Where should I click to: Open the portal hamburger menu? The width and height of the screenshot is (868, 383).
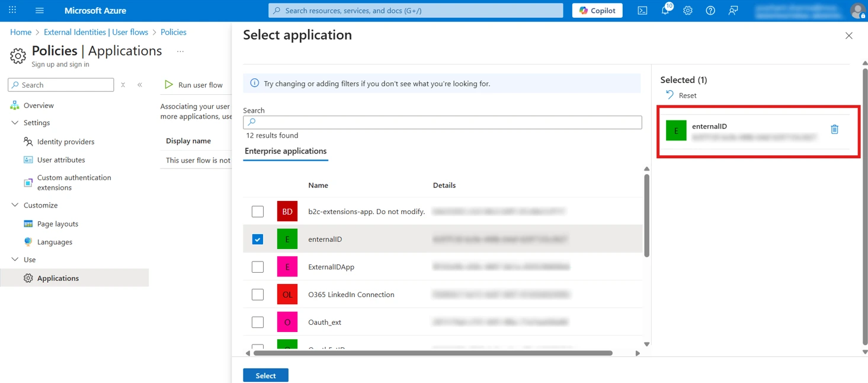pyautogui.click(x=39, y=10)
